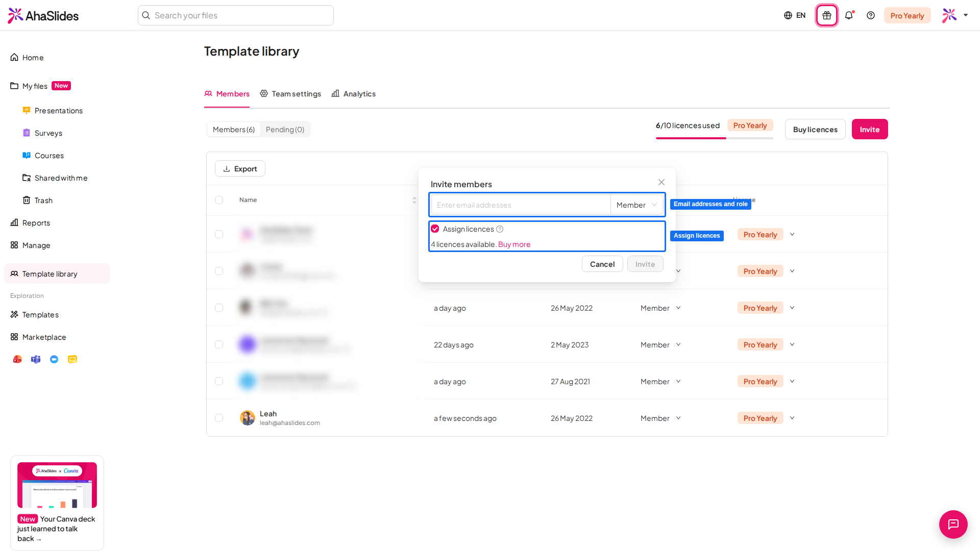Open Trash in sidebar
Screen dimensions: 980x551
(x=38, y=201)
